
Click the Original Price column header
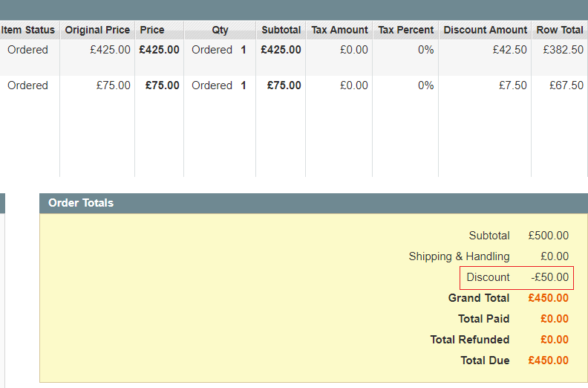[x=97, y=30]
